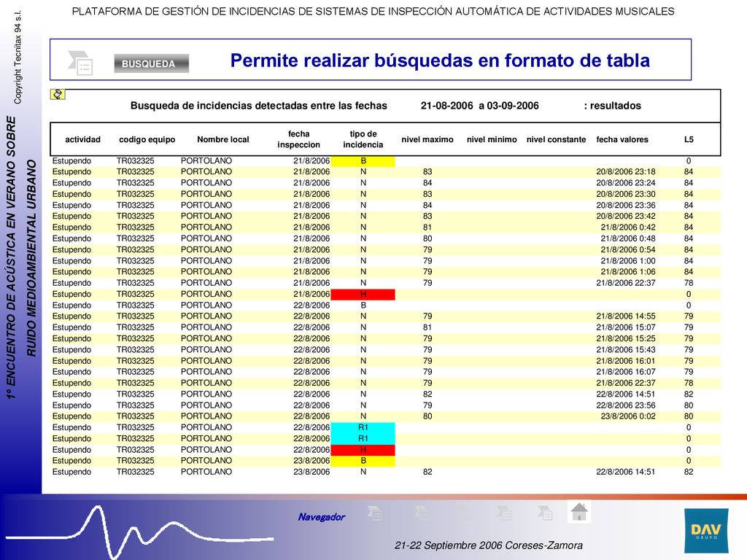
Task: Select the 'fecha inspeccion' column header
Action: [298, 139]
